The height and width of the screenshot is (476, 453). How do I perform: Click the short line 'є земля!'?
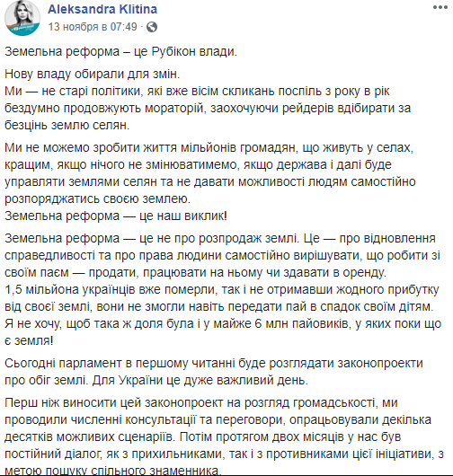(29, 340)
